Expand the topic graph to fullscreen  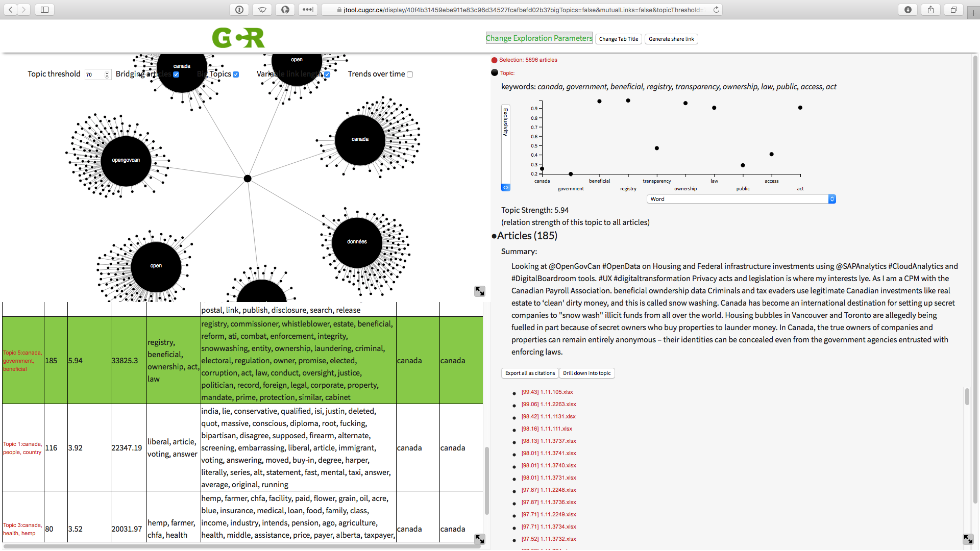(x=479, y=291)
